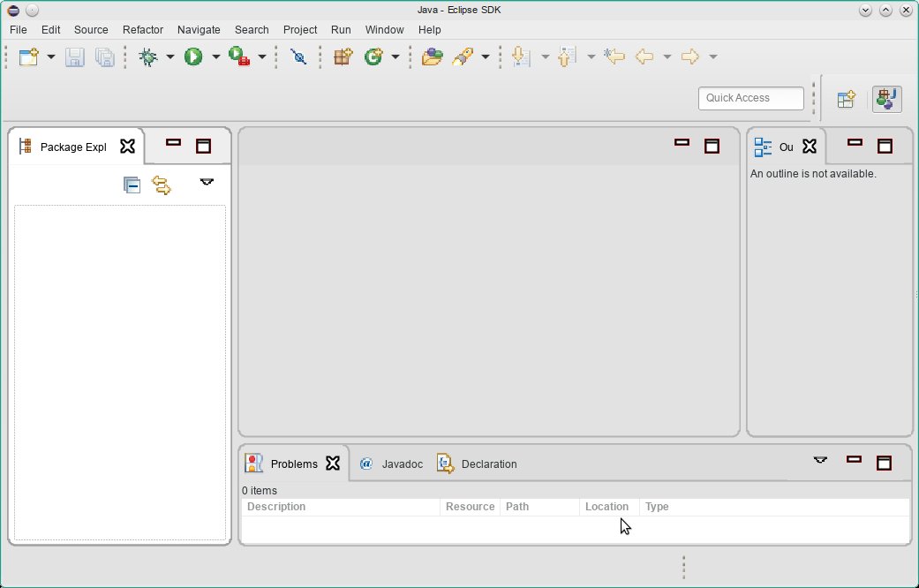Maximize the Package Explorer view
Viewport: 919px width, 588px height.
pos(203,146)
